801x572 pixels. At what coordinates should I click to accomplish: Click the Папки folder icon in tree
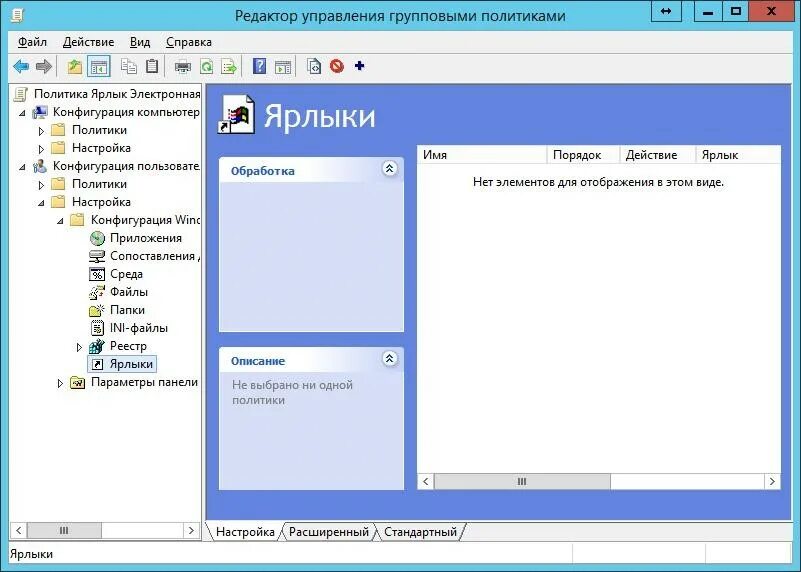97,310
